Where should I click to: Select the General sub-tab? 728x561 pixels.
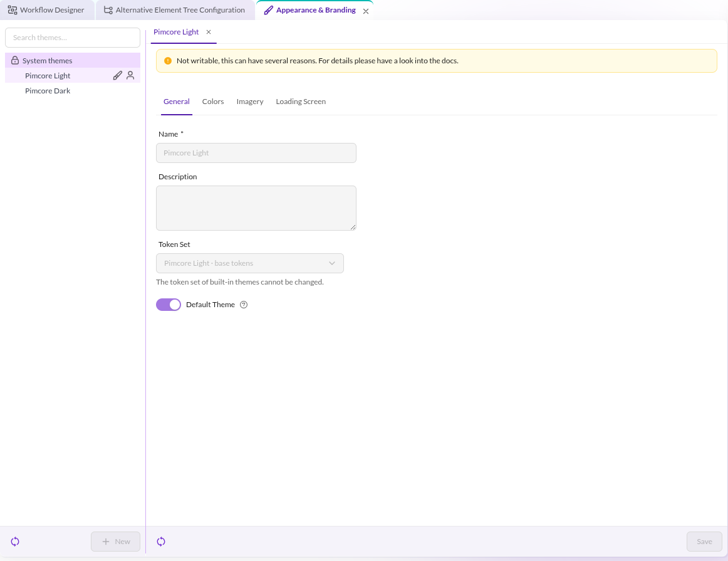(x=177, y=102)
